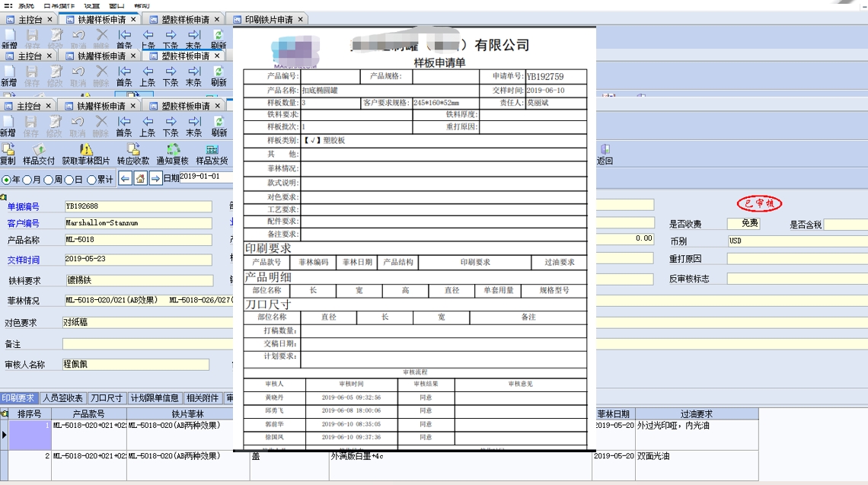Click 下条 in the toolbar just above 通知复核
Screen dimensions: 868x485
click(x=171, y=126)
